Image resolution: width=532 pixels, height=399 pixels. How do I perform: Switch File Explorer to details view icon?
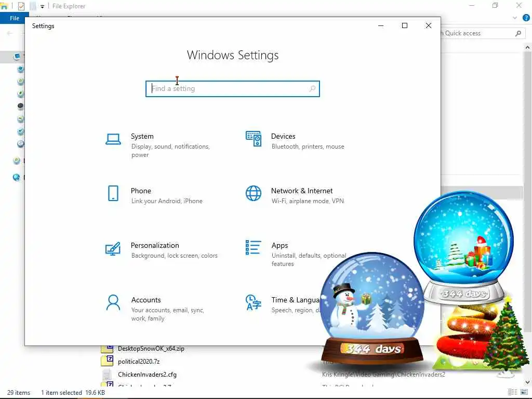pos(512,392)
